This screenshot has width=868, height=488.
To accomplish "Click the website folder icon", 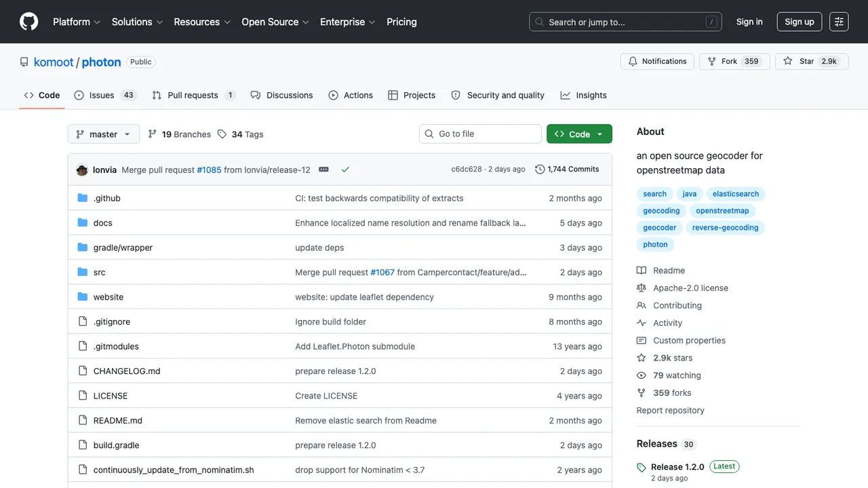I will point(83,297).
